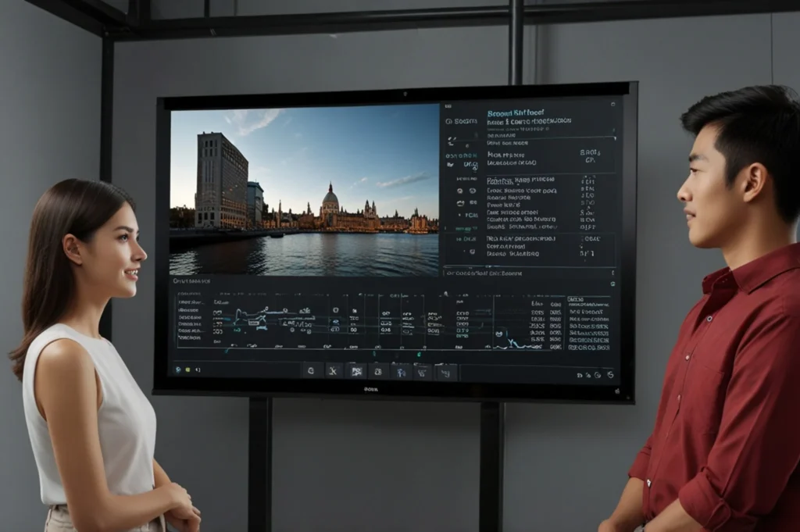Click the playhead marker on the timeline ruler

pos(446,295)
